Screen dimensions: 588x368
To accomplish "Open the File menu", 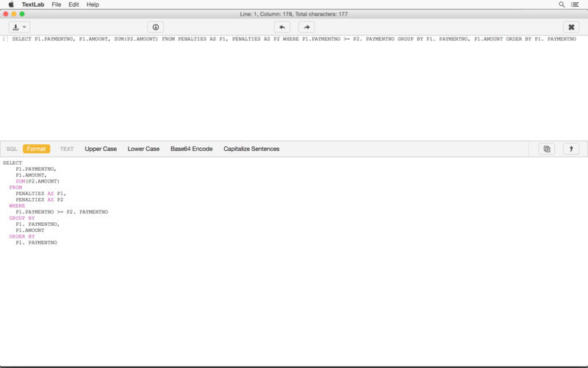I will (57, 4).
